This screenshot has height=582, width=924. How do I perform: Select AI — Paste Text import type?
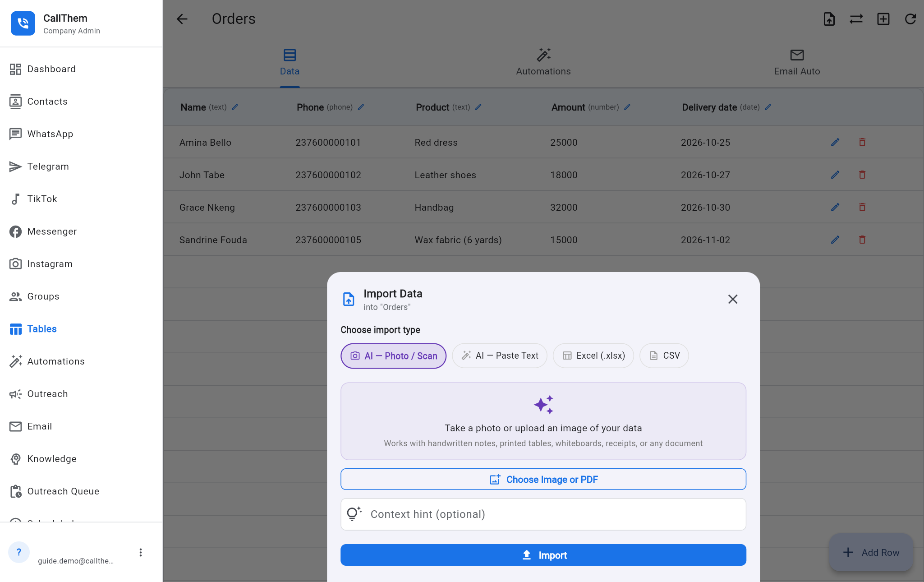(x=499, y=356)
